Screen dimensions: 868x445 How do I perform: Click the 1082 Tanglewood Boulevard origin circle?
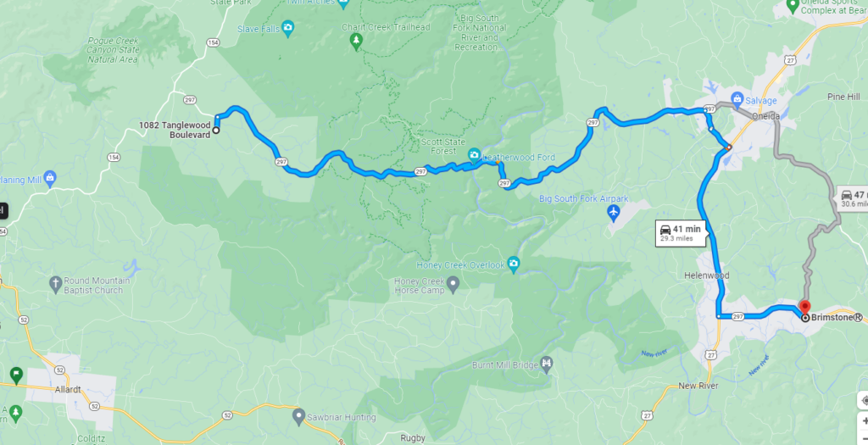[216, 131]
